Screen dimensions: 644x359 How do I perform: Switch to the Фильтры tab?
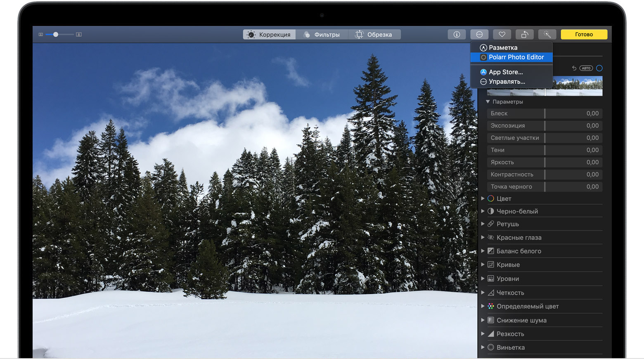tap(322, 35)
